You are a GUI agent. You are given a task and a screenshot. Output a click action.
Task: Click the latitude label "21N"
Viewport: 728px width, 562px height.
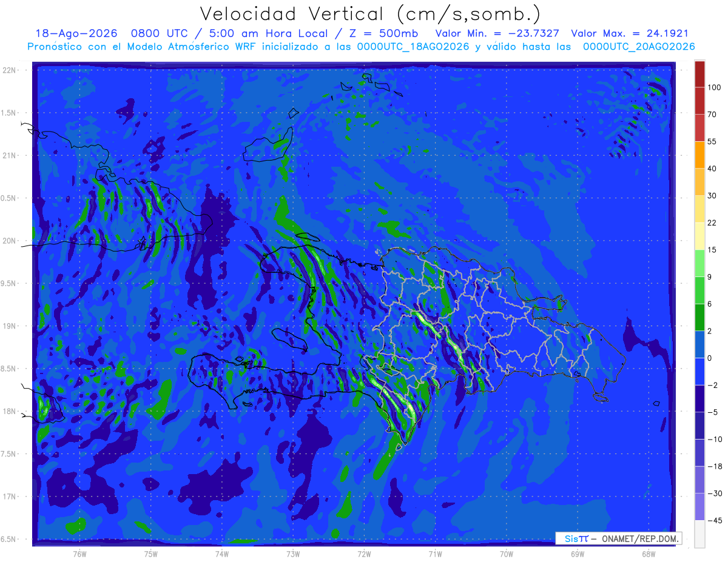pyautogui.click(x=8, y=156)
